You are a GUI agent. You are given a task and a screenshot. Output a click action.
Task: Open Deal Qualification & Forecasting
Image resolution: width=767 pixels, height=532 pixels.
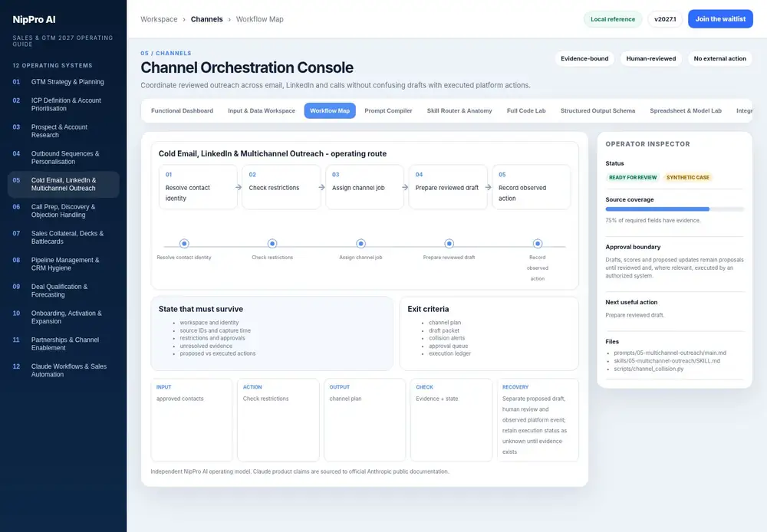tap(63, 291)
